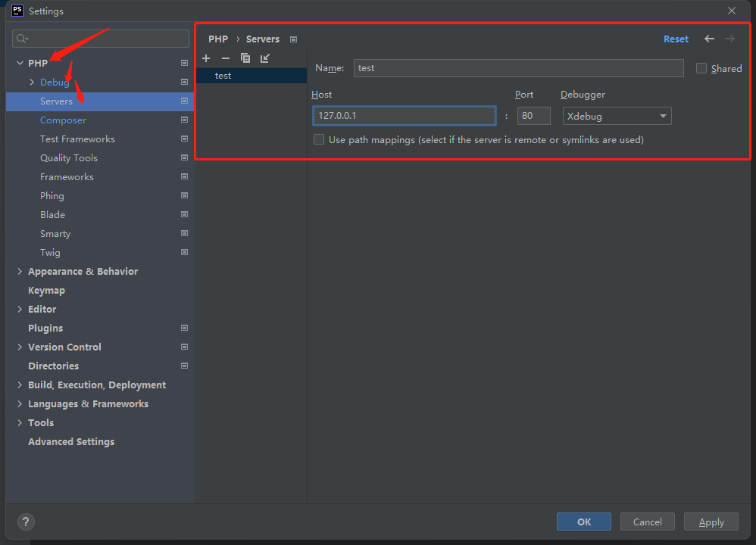The image size is (756, 545).
Task: Click PHP in the breadcrumb path
Action: pos(218,39)
